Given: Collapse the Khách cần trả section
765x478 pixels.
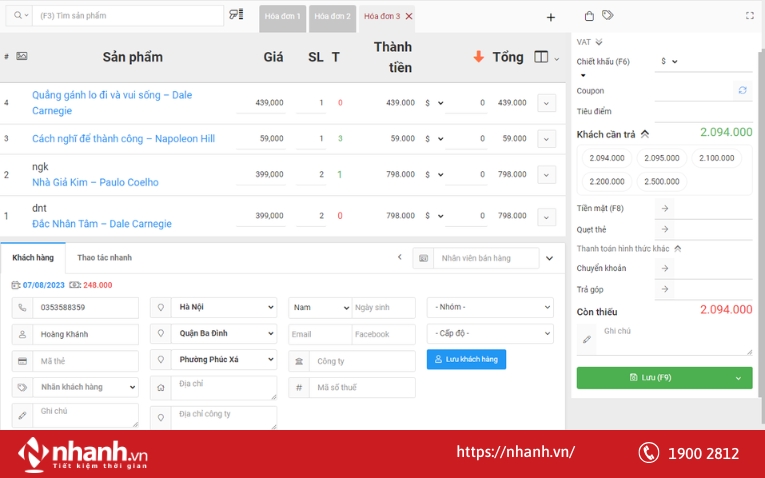Looking at the screenshot, I should [x=645, y=133].
